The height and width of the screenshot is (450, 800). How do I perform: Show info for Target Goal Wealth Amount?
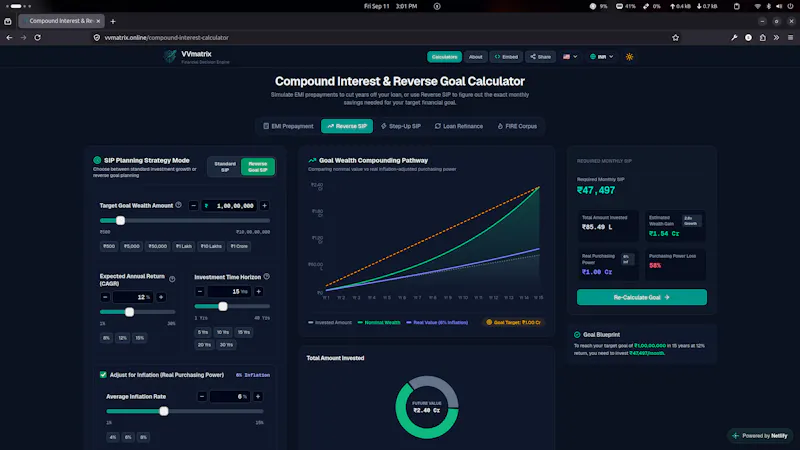coord(179,205)
